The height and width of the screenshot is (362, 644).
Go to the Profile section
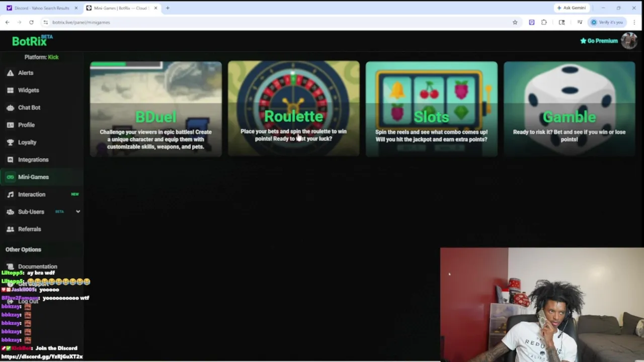pos(26,125)
